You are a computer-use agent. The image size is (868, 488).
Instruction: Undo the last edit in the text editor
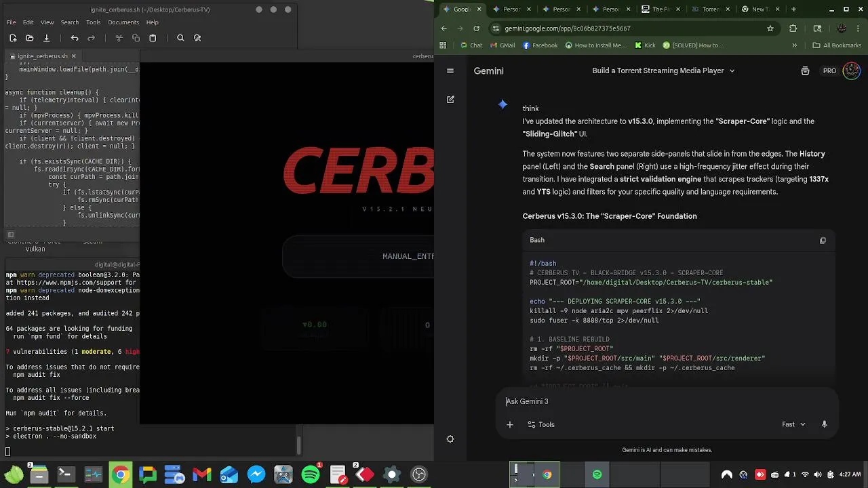(75, 38)
